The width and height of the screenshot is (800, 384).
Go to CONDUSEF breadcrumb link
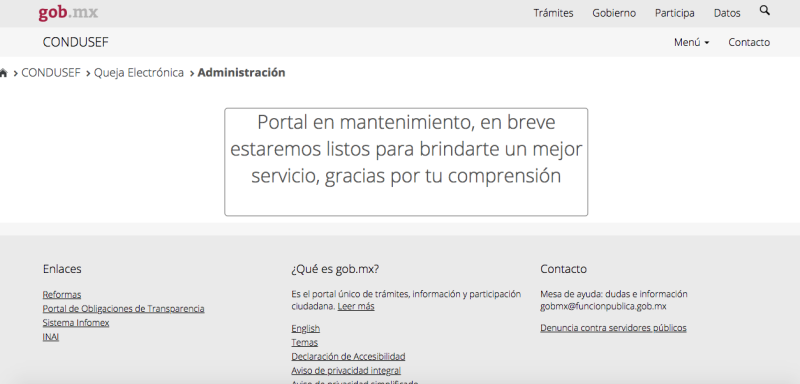pos(51,73)
